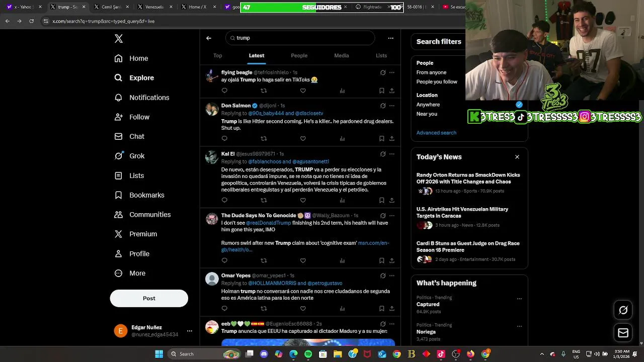Image resolution: width=644 pixels, height=362 pixels.
Task: Go to Home in sidebar
Action: (x=131, y=58)
